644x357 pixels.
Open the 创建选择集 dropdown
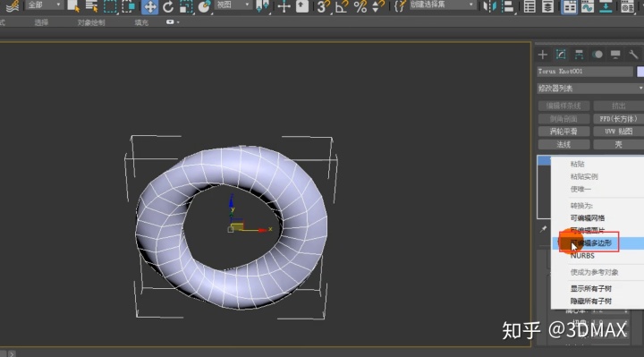coord(443,5)
